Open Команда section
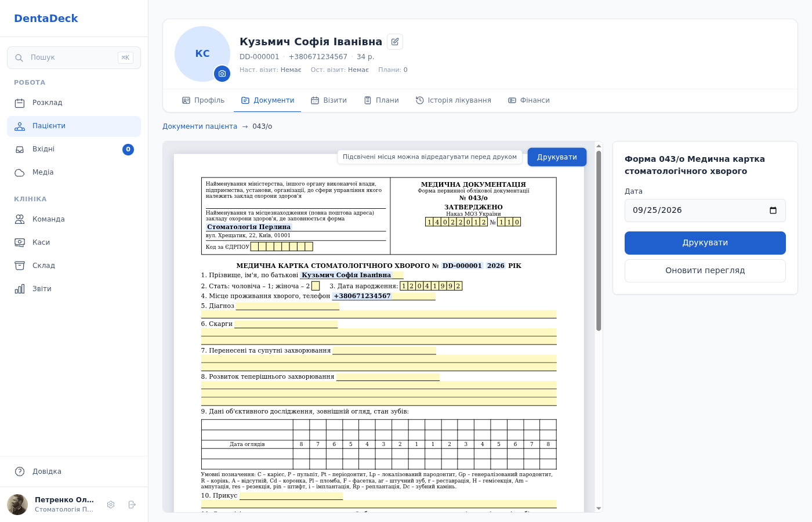Viewport: 812px width, 522px height. [x=74, y=219]
